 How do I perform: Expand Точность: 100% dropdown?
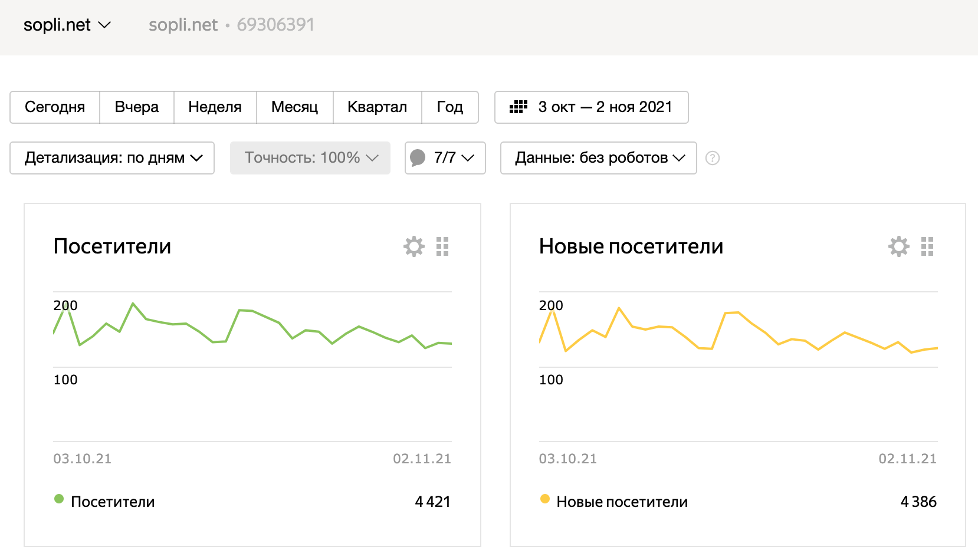coord(310,158)
